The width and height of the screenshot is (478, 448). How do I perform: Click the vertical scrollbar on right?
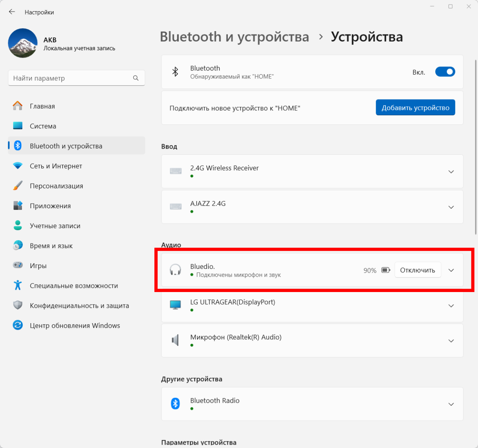click(476, 147)
